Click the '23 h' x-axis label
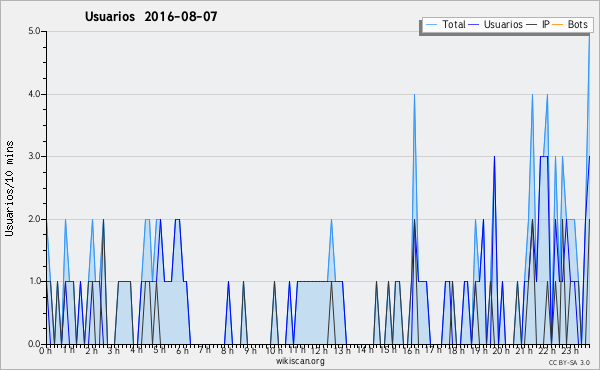Viewport: 600px width, 370px height. pos(570,351)
